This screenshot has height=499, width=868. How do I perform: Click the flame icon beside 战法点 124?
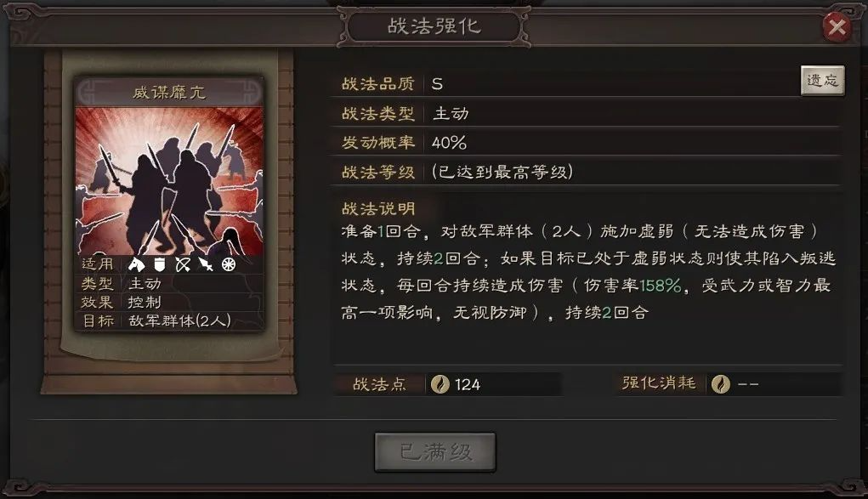(x=440, y=384)
